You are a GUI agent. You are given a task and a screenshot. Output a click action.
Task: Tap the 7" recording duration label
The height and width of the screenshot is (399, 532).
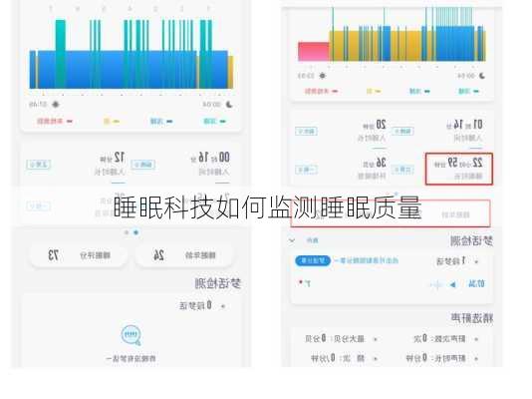coord(308,283)
